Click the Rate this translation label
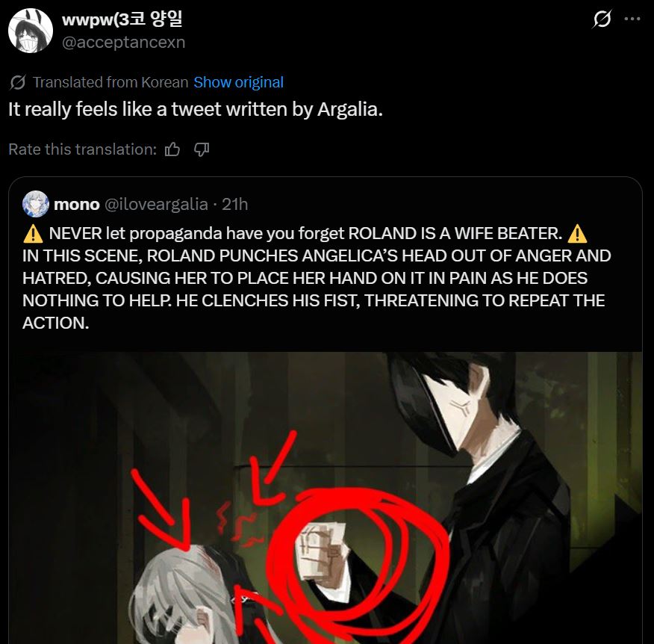This screenshot has width=654, height=644. click(83, 149)
